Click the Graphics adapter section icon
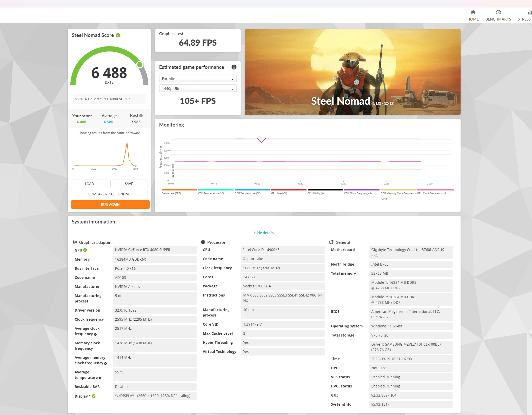The image size is (532, 415). (x=75, y=242)
